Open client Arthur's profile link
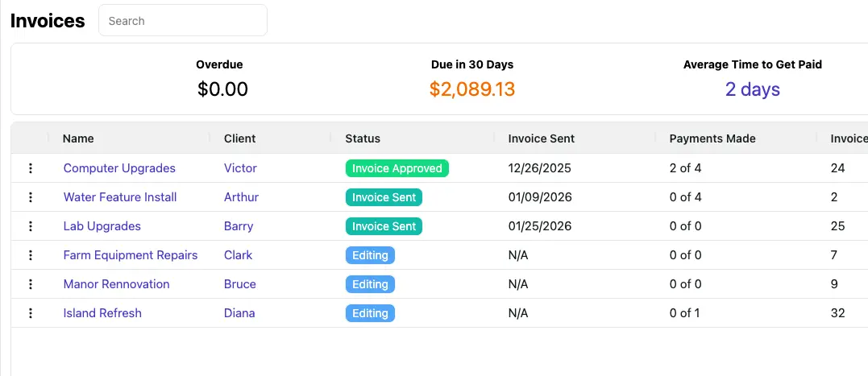 (x=241, y=197)
